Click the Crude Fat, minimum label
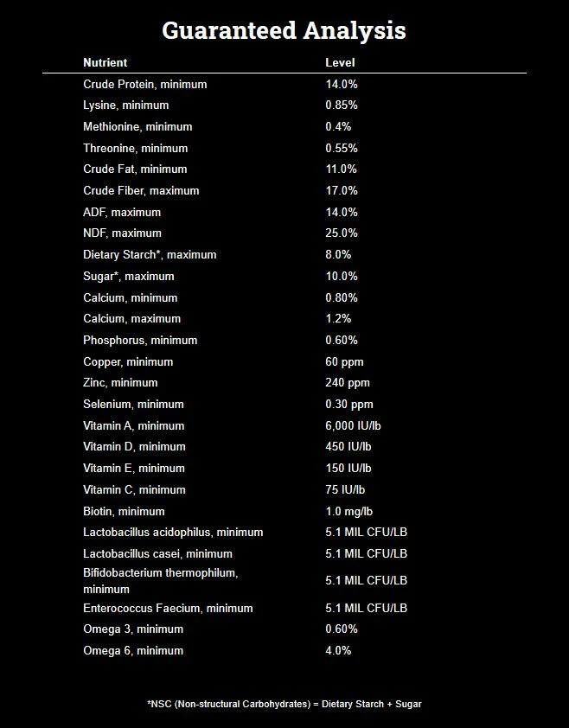The image size is (569, 728). pyautogui.click(x=135, y=169)
